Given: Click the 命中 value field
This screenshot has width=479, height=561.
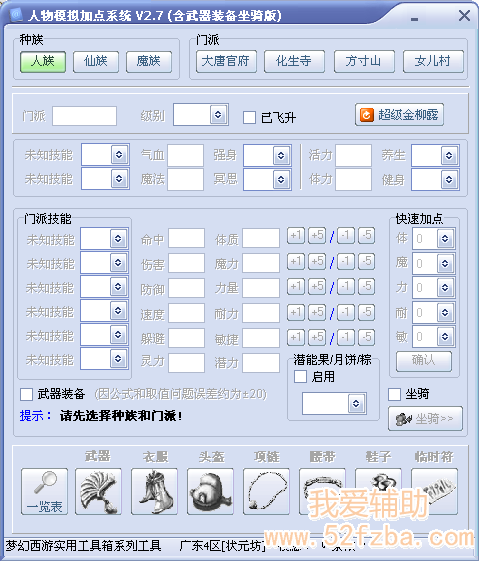Looking at the screenshot, I should (x=186, y=238).
